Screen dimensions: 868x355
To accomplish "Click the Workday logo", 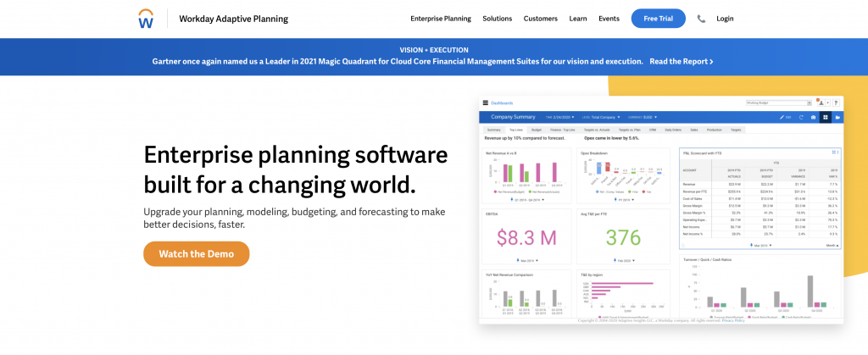I will tap(146, 19).
